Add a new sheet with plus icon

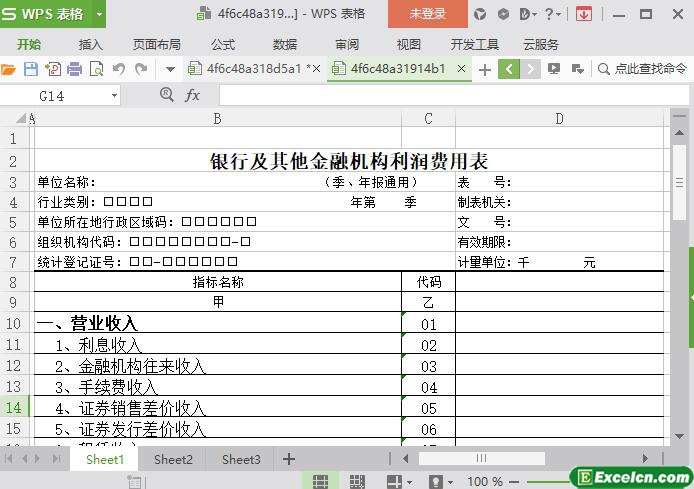[289, 459]
